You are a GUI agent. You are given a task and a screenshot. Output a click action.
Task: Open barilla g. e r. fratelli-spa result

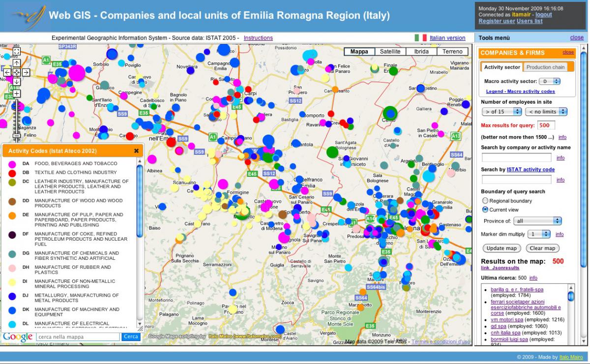(517, 290)
